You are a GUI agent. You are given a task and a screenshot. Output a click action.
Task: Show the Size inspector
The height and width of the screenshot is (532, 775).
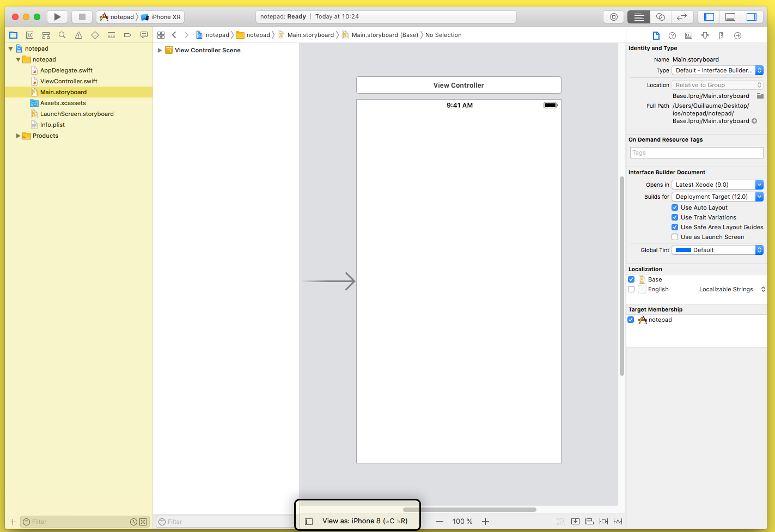[x=721, y=35]
